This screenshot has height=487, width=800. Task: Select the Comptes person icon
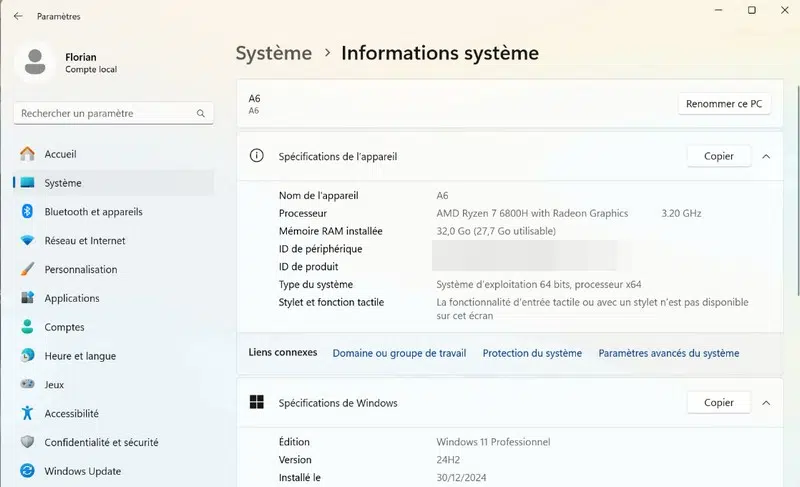coord(27,327)
